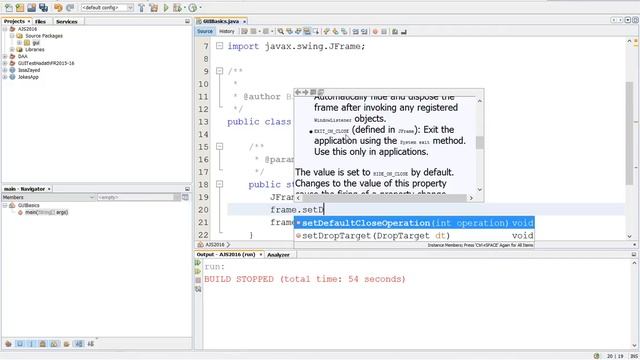Screen dimensions: 640x360
Task: Close the main - Navigator tab
Action: 49,189
